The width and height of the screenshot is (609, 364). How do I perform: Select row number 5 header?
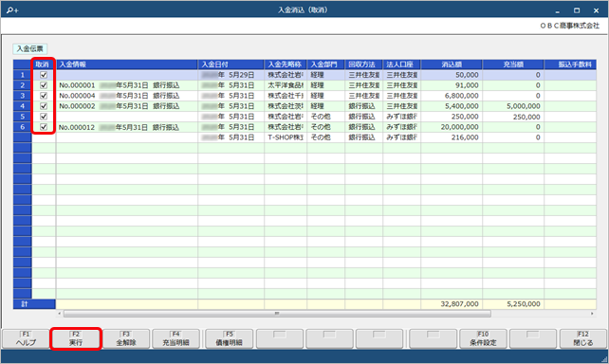tap(23, 117)
